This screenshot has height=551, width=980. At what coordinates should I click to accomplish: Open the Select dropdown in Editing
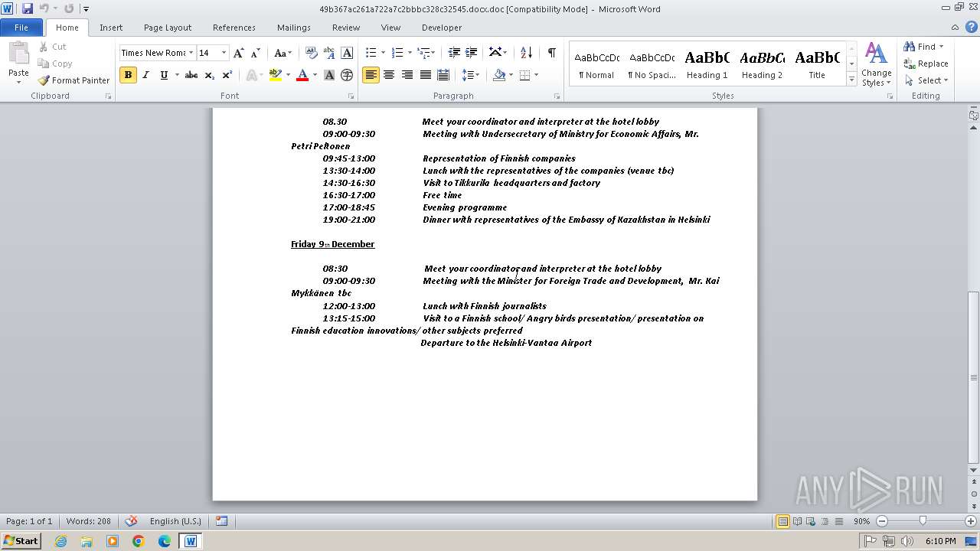pos(926,80)
